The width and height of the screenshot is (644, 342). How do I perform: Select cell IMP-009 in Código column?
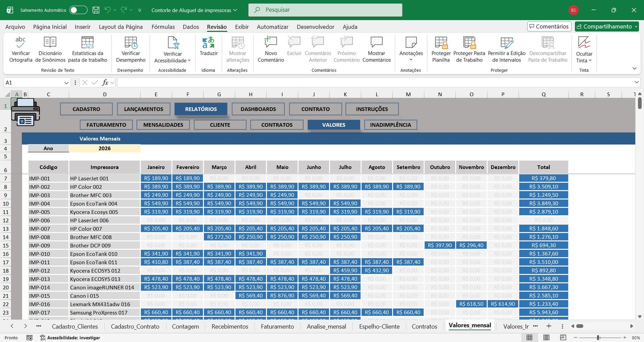coord(48,245)
